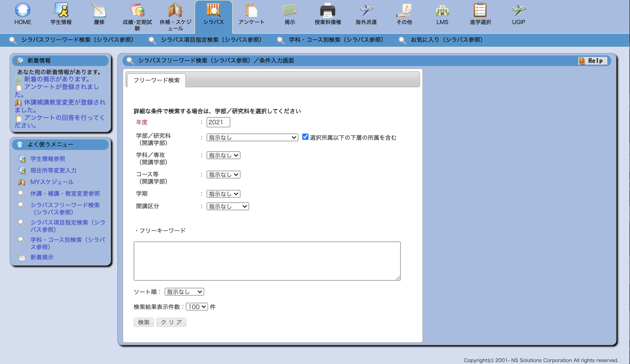The height and width of the screenshot is (364, 630).
Task: Select the シラバス syllabus icon
Action: pyautogui.click(x=213, y=10)
